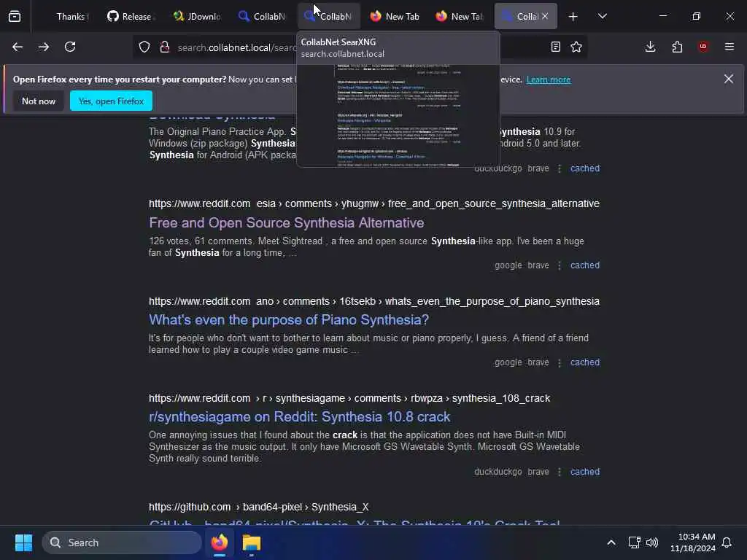747x560 pixels.
Task: Open cached link for Download Synthesia result
Action: tap(585, 168)
